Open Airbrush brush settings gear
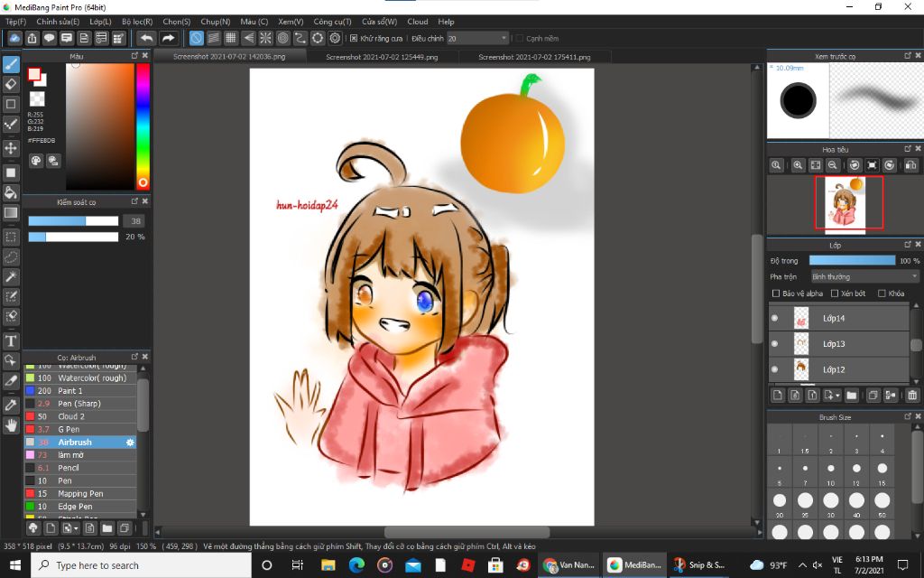The width and height of the screenshot is (924, 578). [x=130, y=443]
